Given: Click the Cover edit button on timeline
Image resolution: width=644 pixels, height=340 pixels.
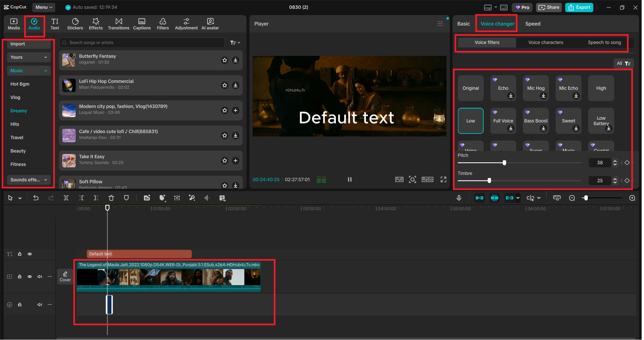Looking at the screenshot, I should [65, 277].
